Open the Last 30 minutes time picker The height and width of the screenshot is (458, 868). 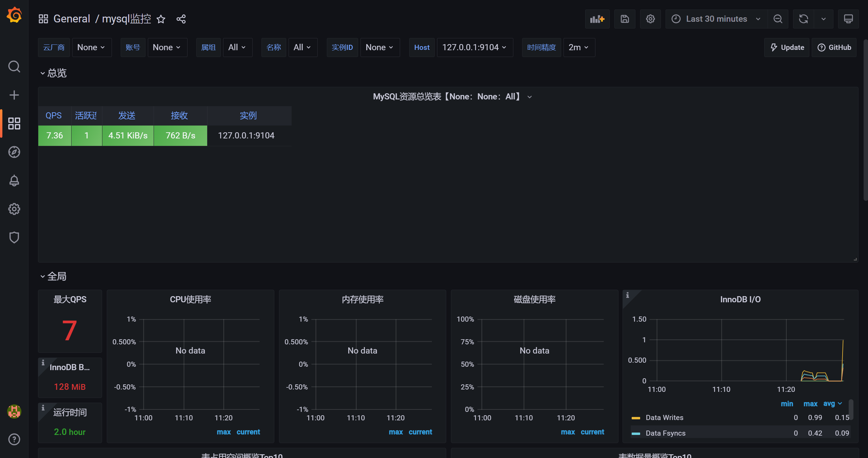click(717, 19)
